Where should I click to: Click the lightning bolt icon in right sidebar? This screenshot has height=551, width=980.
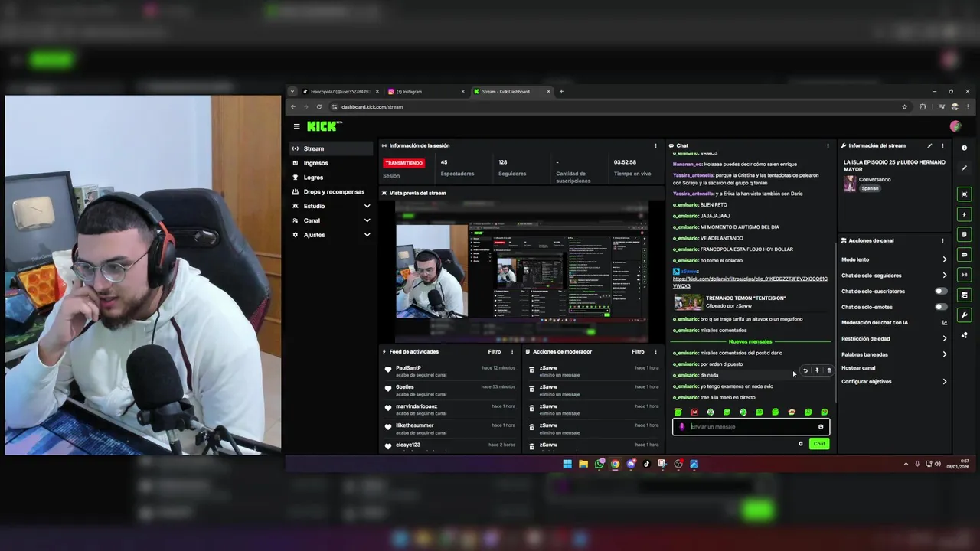click(964, 214)
